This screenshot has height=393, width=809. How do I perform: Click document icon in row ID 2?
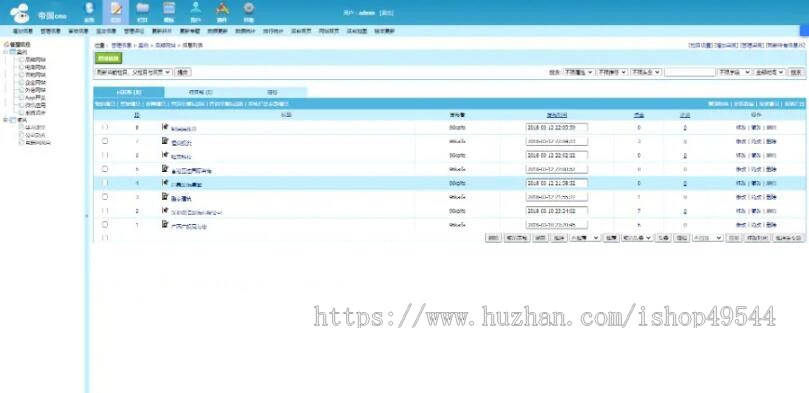[x=165, y=210]
